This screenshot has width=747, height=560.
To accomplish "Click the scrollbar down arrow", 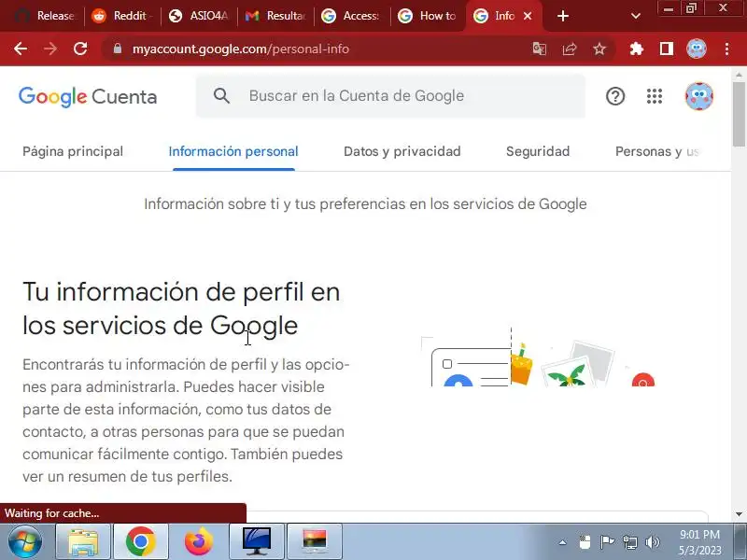I will [x=739, y=514].
